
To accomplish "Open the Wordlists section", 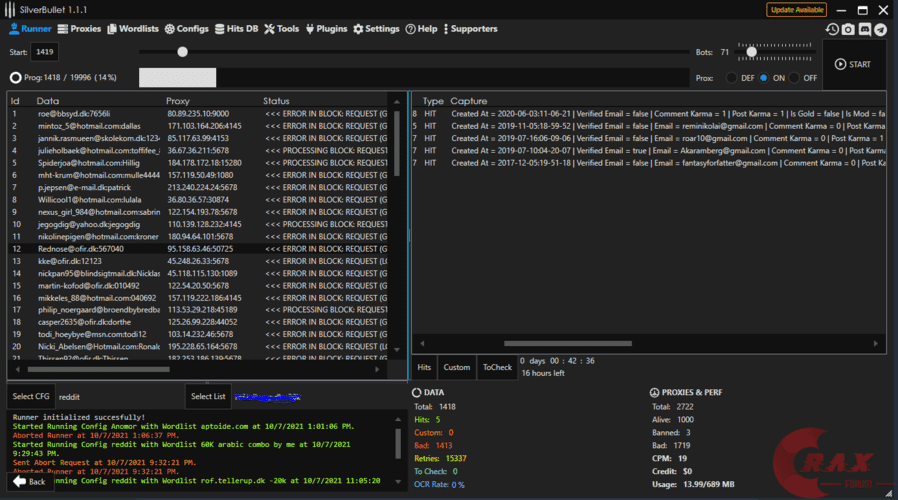I will click(x=135, y=29).
